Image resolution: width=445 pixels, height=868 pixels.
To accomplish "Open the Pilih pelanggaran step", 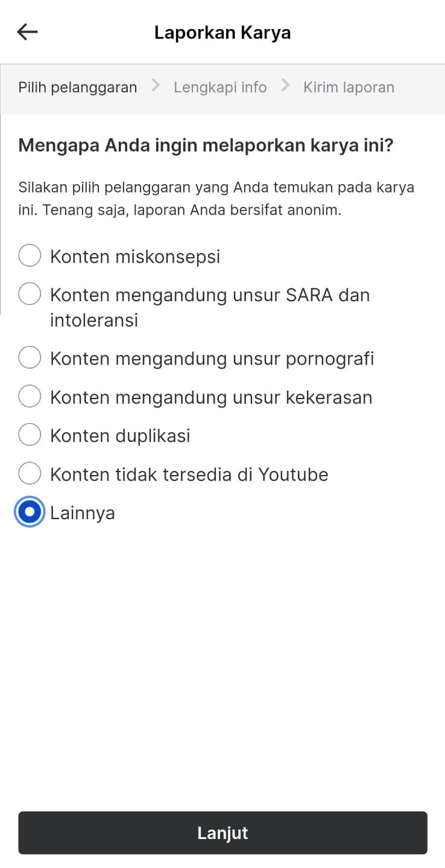I will click(78, 88).
